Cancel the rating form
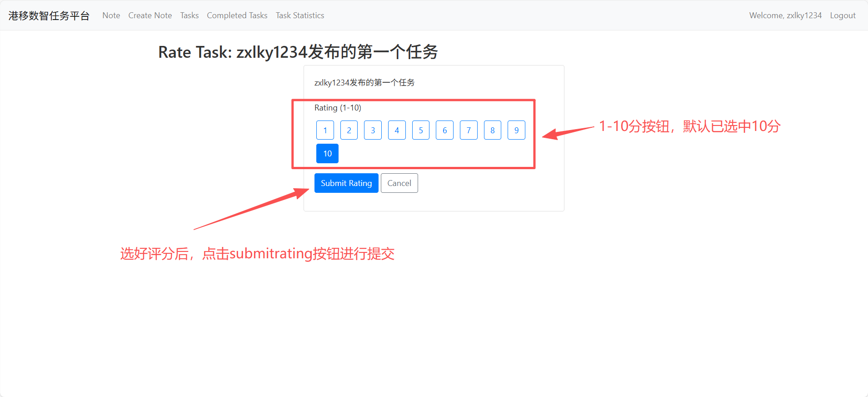The image size is (868, 397). tap(399, 183)
